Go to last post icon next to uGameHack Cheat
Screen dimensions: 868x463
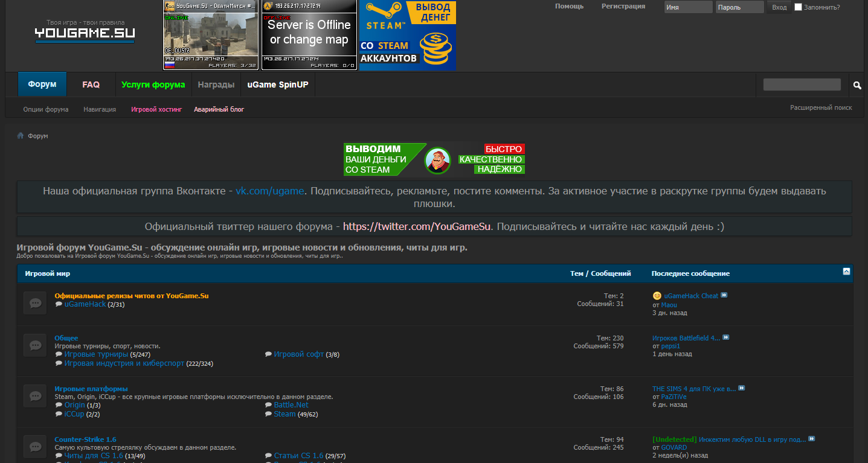[724, 295]
